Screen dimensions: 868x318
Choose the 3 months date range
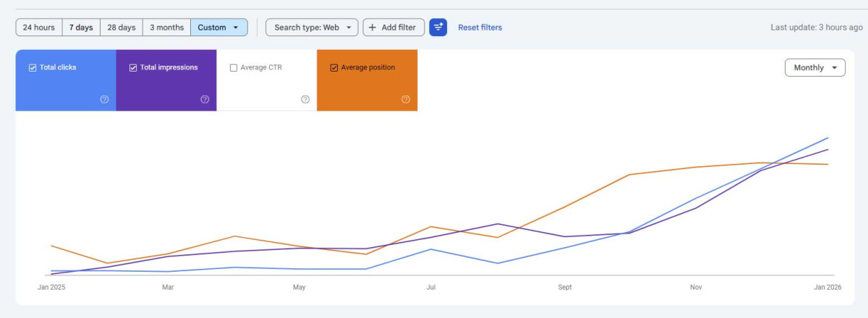pyautogui.click(x=166, y=27)
